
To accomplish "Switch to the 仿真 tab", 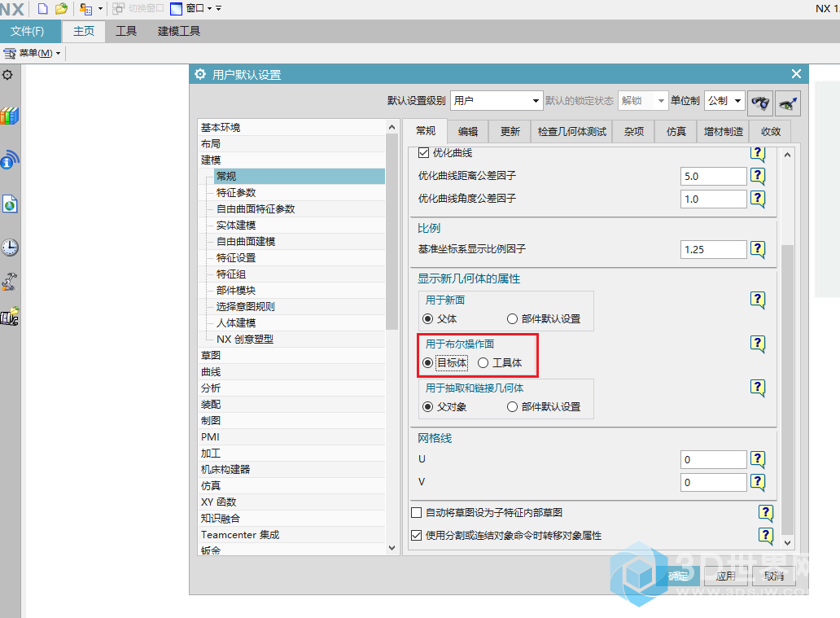I will [676, 132].
